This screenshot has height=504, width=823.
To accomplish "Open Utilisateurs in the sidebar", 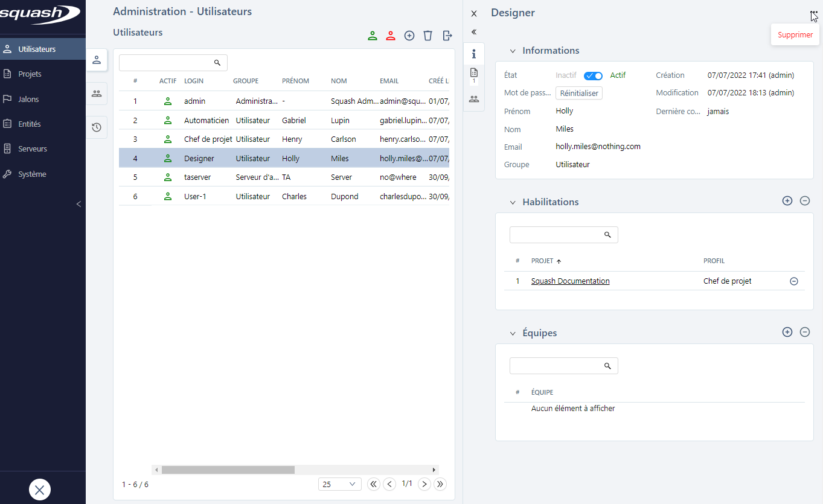I will coord(42,49).
